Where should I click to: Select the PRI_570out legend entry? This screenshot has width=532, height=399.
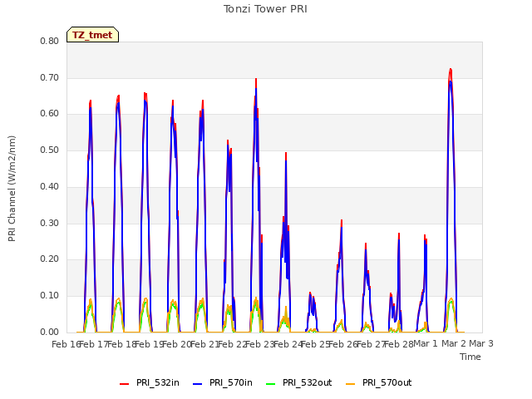click(379, 382)
